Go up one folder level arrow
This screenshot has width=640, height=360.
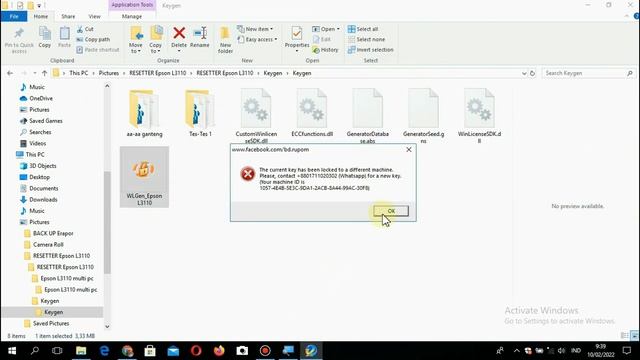click(44, 73)
